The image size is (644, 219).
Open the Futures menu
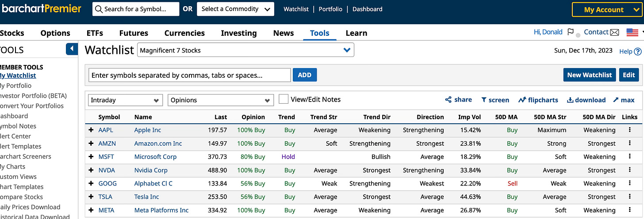pos(134,33)
